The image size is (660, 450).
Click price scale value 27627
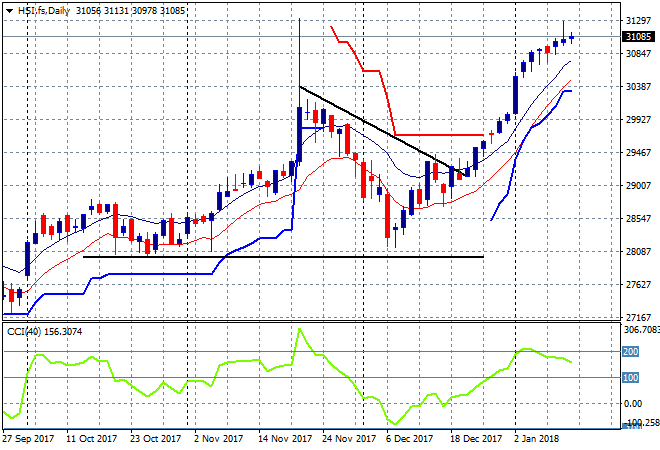pos(638,285)
